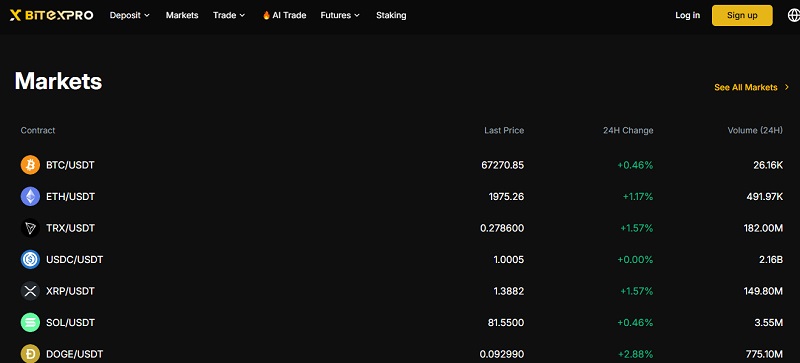Screen dimensions: 800x363
Task: Click the Contract column header
Action: (38, 130)
